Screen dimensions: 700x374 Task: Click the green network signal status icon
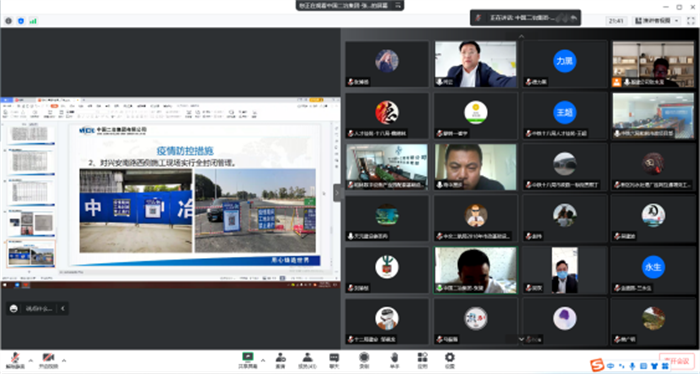click(x=33, y=21)
